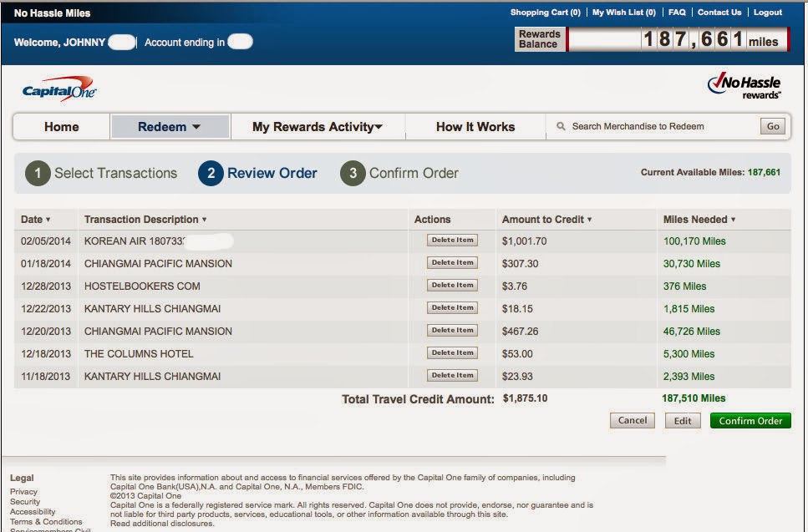Click the Go search button
Image resolution: width=808 pixels, height=532 pixels.
coord(773,126)
